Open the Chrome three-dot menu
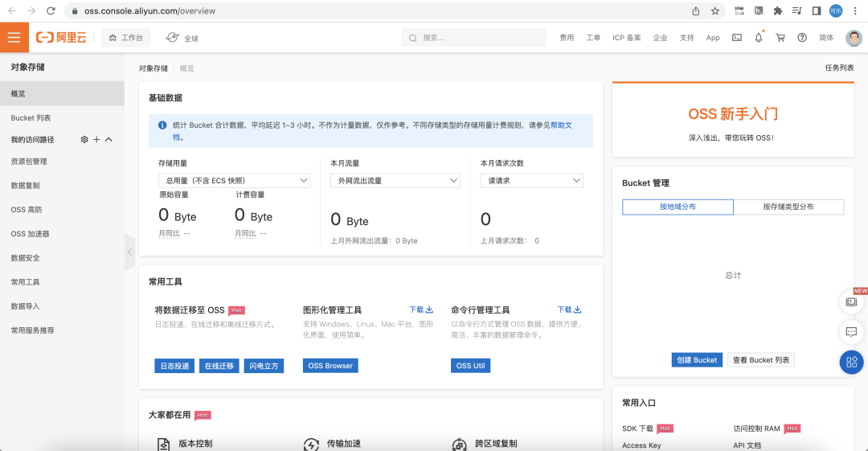The image size is (868, 451). click(854, 10)
